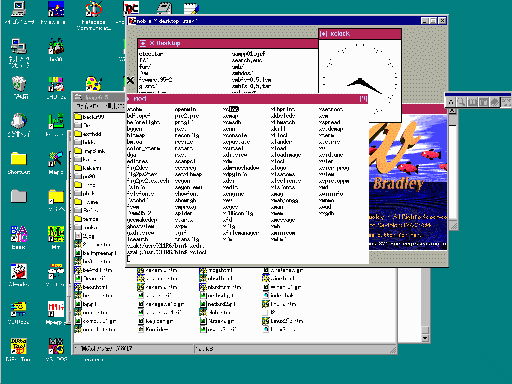
Task: Launch the green and yellow Mu shortcut
Action: click(56, 234)
